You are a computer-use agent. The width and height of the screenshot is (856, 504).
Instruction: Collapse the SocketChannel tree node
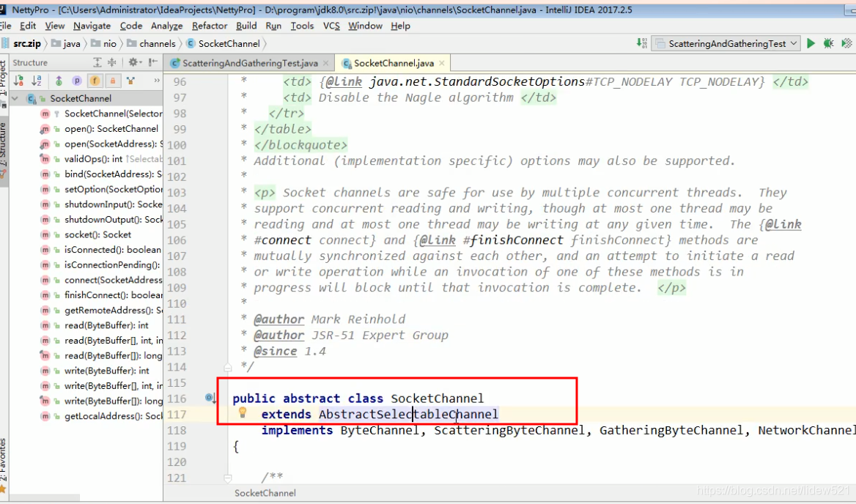15,99
